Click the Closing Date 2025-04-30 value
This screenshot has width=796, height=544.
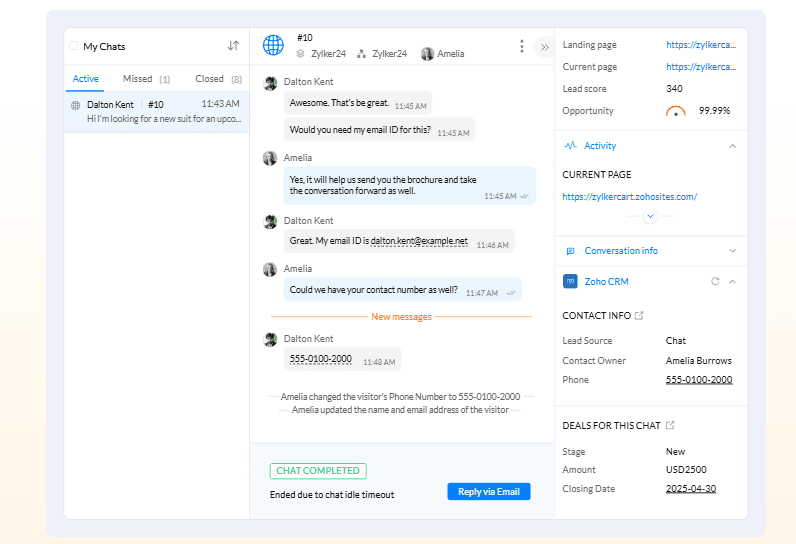[x=691, y=489]
